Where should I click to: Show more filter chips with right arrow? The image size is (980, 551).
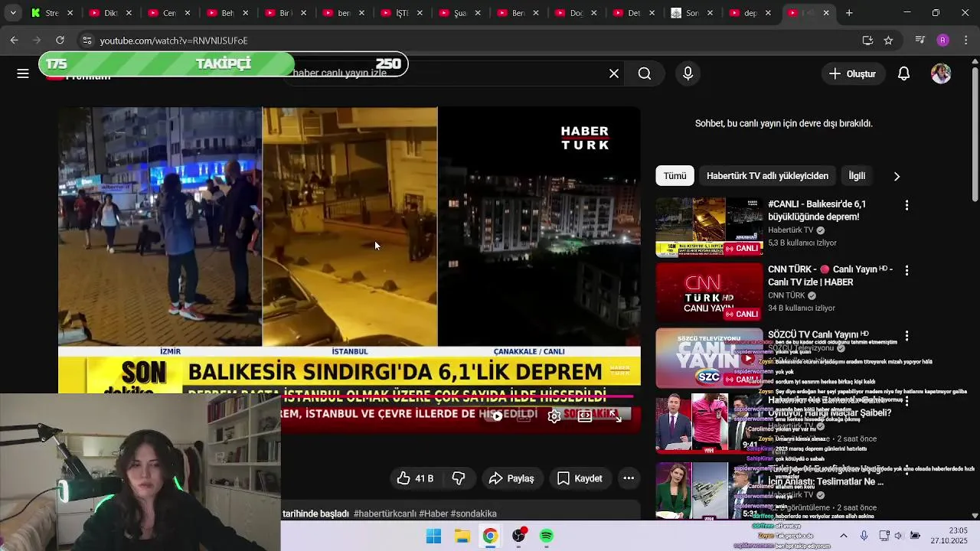pyautogui.click(x=897, y=176)
